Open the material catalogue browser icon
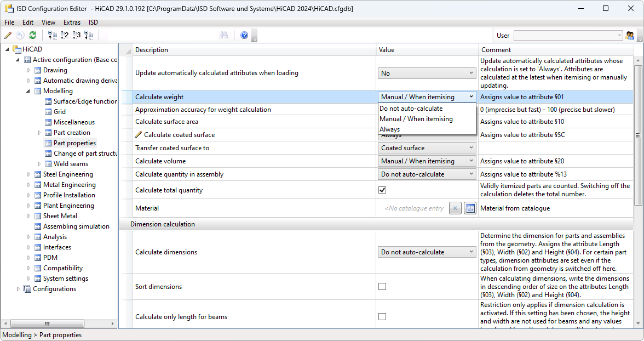The image size is (644, 341). point(470,208)
